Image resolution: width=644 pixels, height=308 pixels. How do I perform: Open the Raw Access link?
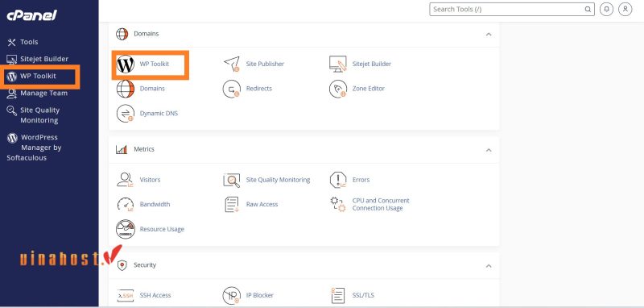coord(262,204)
